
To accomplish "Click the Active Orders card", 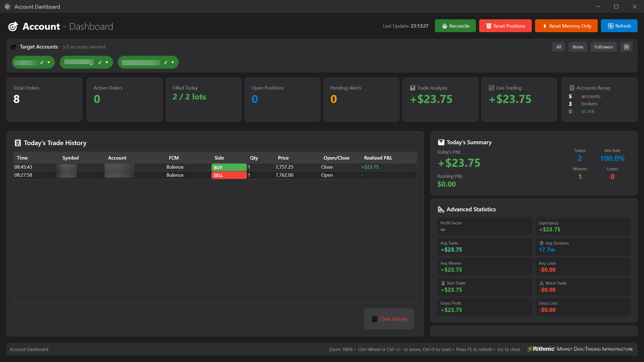I will (x=125, y=99).
